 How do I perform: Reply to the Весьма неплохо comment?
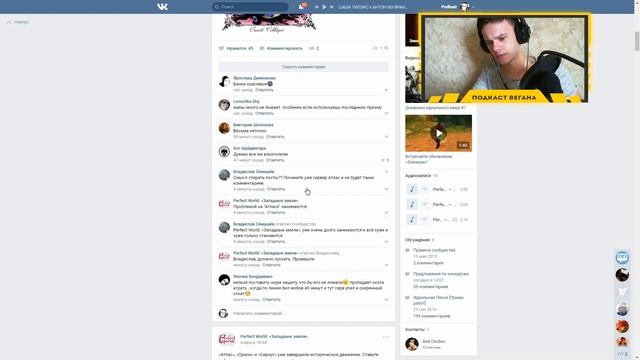(x=275, y=137)
